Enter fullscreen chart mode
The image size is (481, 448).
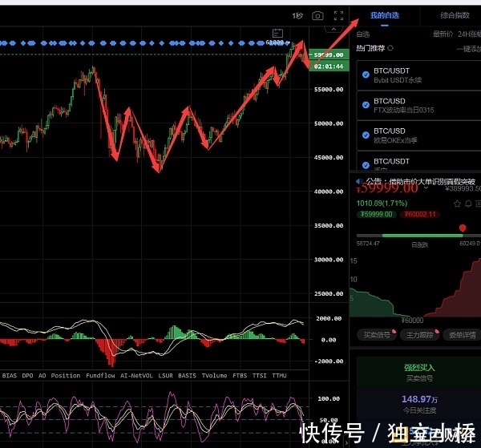338,16
